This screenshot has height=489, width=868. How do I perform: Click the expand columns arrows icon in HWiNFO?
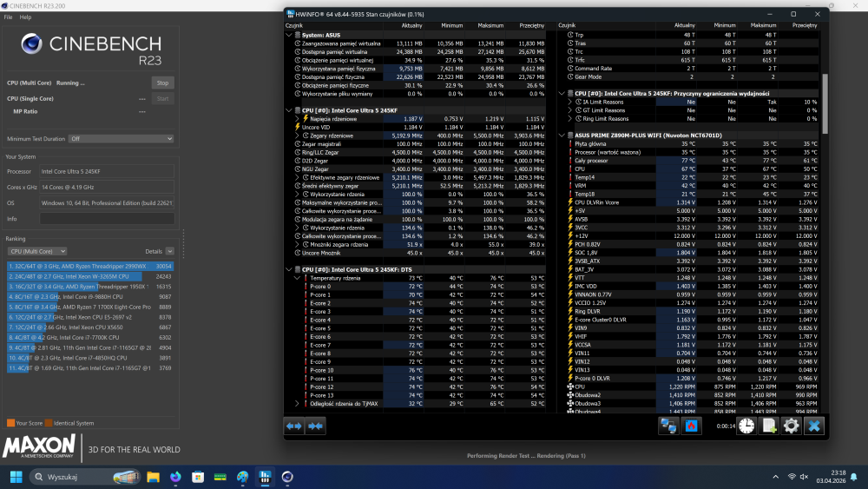click(294, 426)
